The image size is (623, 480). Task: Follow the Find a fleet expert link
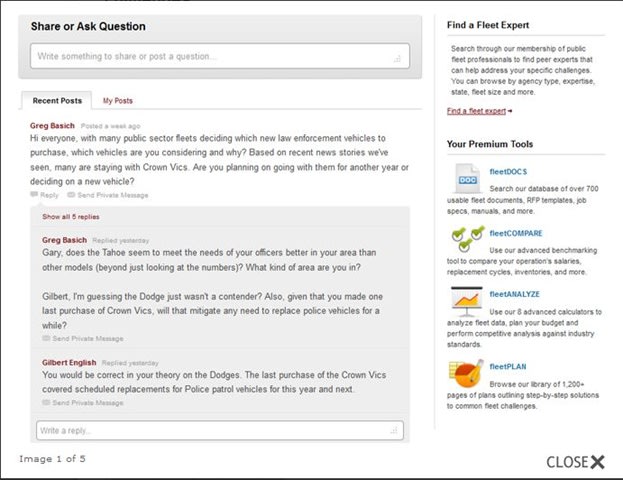[x=476, y=111]
